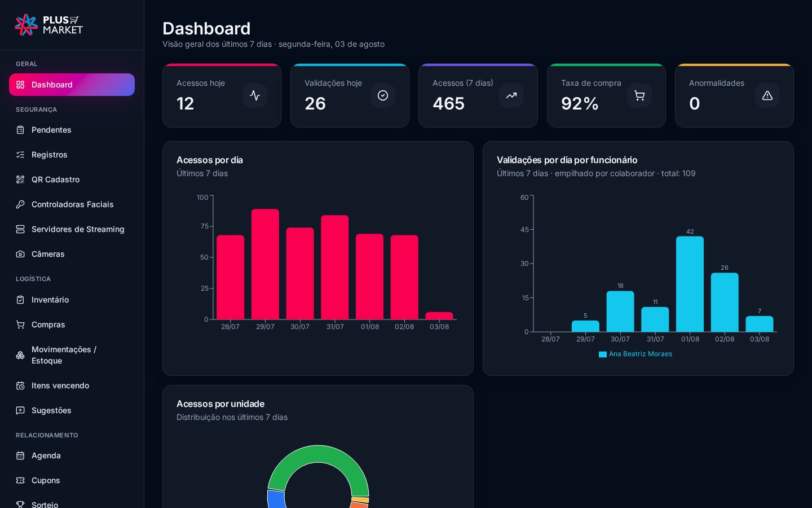Click the Registros list icon
Viewport: 812px width, 508px height.
point(20,155)
